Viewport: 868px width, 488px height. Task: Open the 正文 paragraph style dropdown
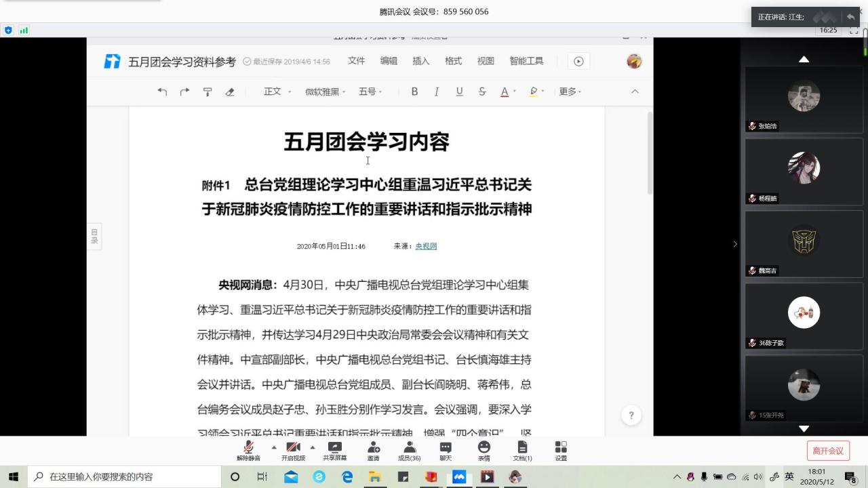coord(277,91)
